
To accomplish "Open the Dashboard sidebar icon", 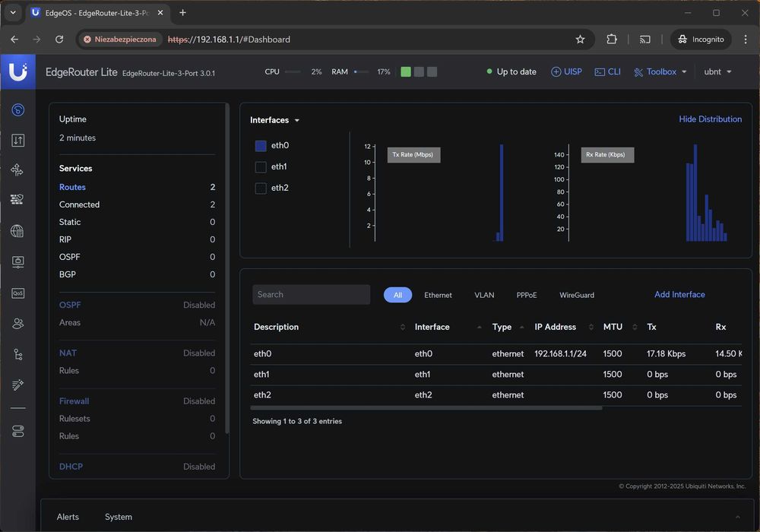I will tap(17, 110).
